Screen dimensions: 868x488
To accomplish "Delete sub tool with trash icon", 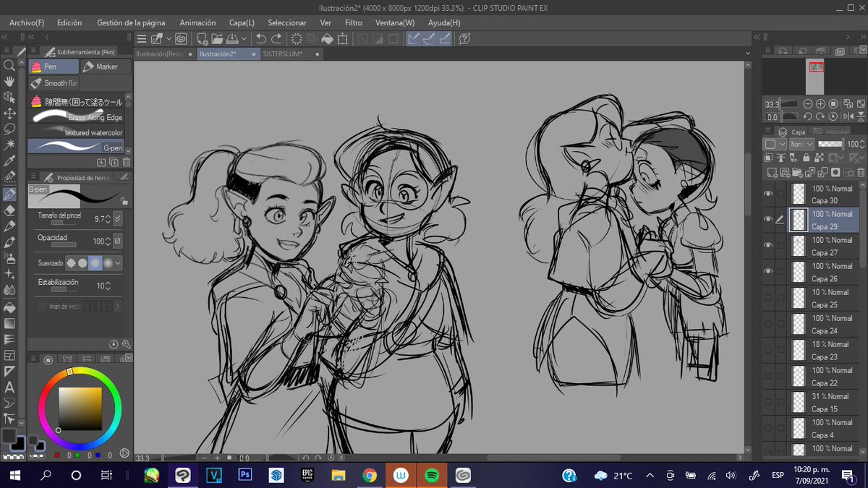I will (127, 163).
